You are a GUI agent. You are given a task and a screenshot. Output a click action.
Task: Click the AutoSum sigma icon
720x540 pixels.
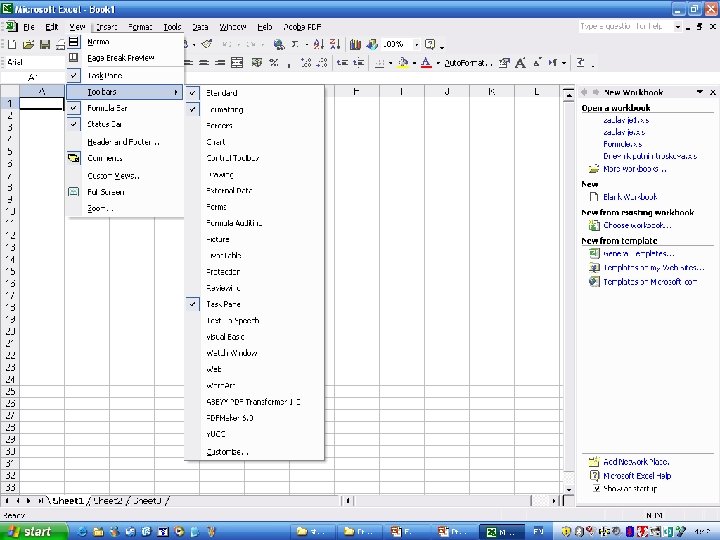pyautogui.click(x=295, y=44)
